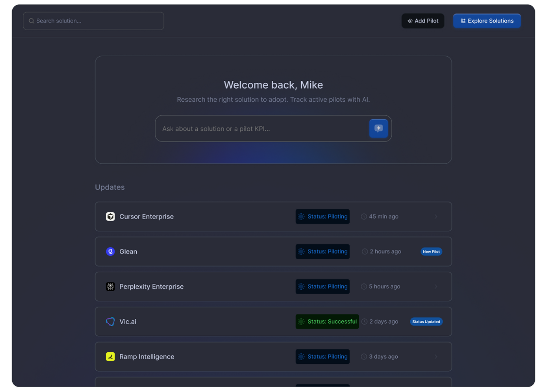The width and height of the screenshot is (547, 392).
Task: Click the status dot icon in Cursor Enterprise badge
Action: (x=301, y=217)
